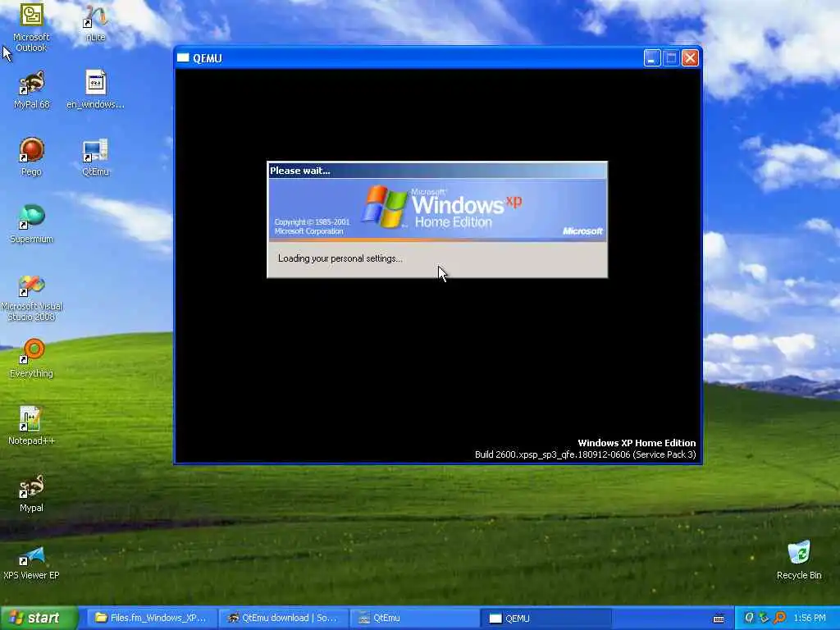This screenshot has height=630, width=840.
Task: Select the Pego desktop shortcut
Action: (x=32, y=157)
